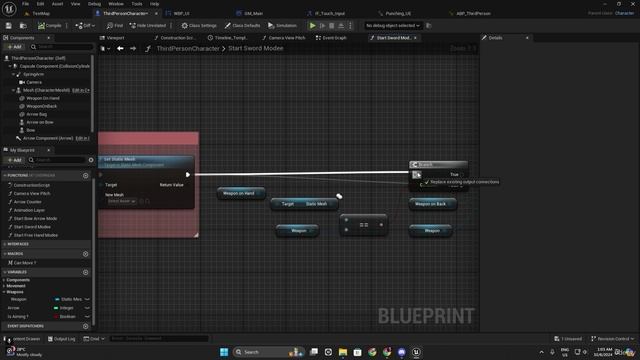This screenshot has width=640, height=360.
Task: Open the Edit menu
Action: tap(40, 4)
